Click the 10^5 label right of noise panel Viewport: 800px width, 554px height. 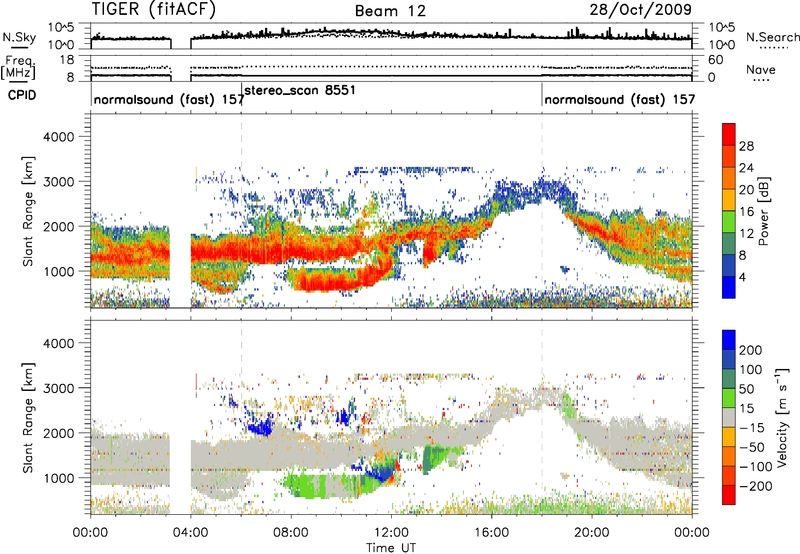pyautogui.click(x=721, y=27)
